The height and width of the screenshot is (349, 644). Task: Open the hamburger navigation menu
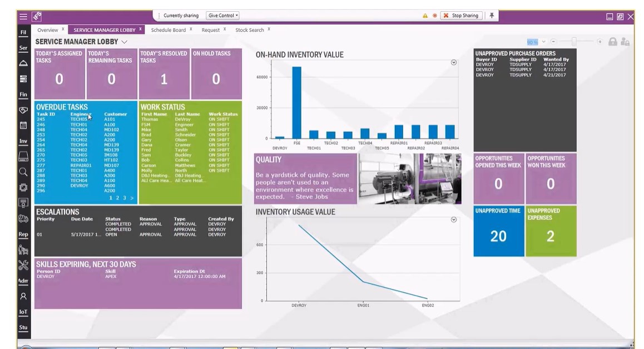[x=22, y=16]
